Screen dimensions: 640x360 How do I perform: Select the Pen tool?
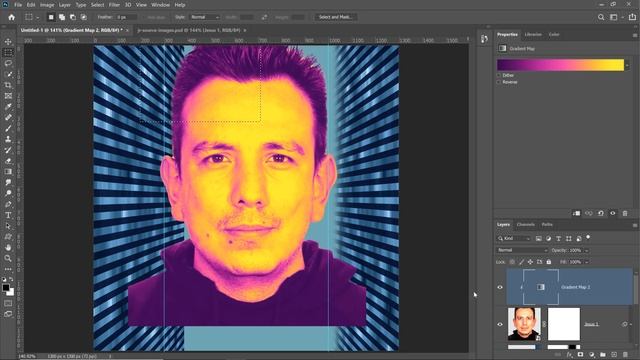[8, 204]
